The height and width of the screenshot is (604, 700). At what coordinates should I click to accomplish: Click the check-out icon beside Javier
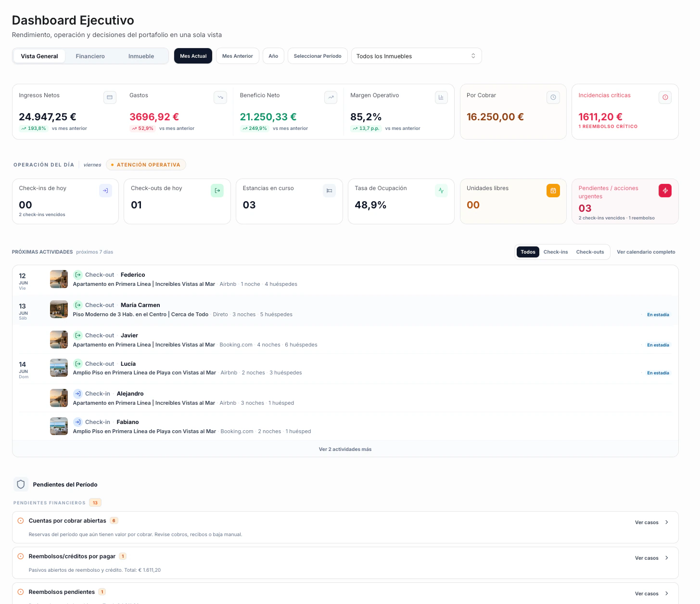(x=78, y=335)
